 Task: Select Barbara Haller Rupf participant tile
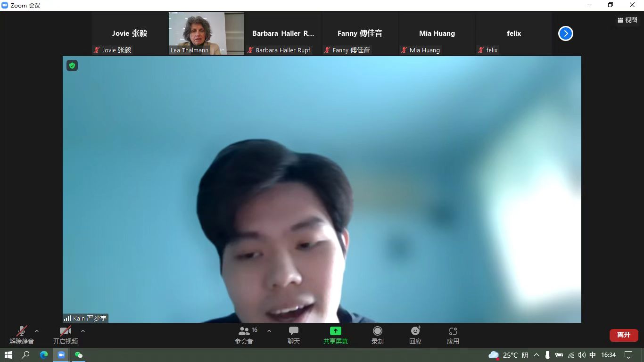point(283,33)
